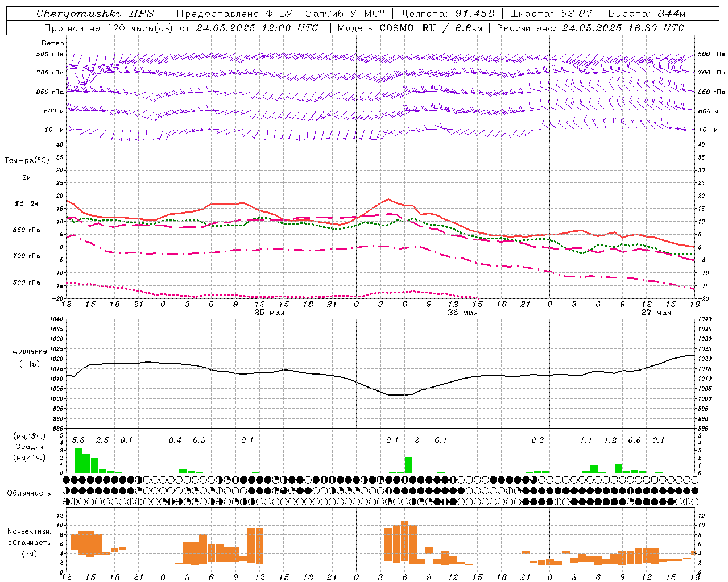
Task: Click the 'Конвективн.' convective cloud label
Action: 29,531
